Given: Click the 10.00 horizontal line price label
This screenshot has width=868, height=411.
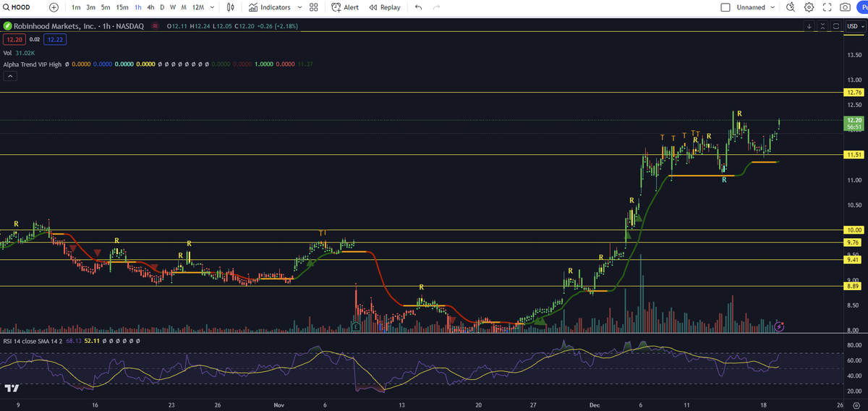Looking at the screenshot, I should 854,230.
